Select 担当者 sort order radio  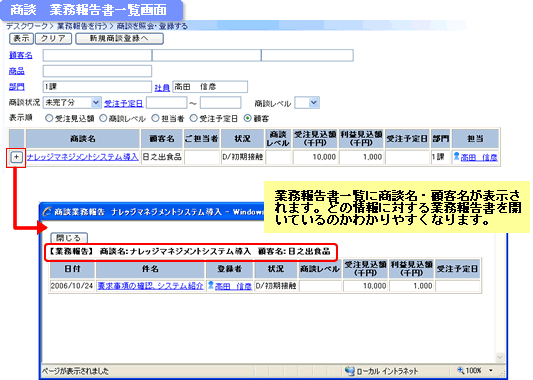click(155, 118)
